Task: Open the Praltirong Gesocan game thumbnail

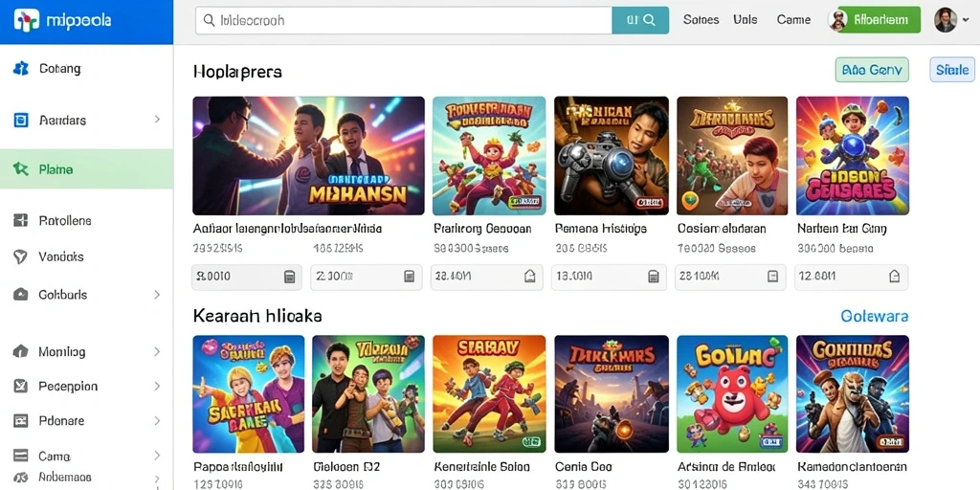Action: tap(489, 156)
